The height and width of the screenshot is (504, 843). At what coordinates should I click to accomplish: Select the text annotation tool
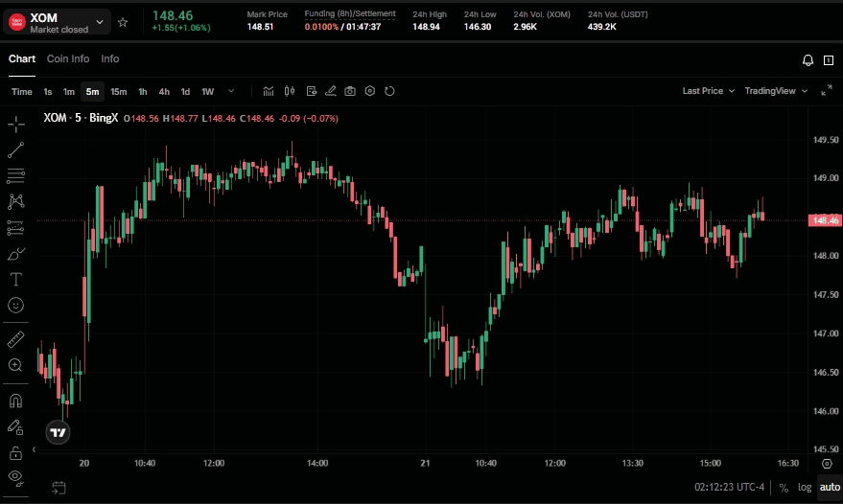(x=16, y=279)
